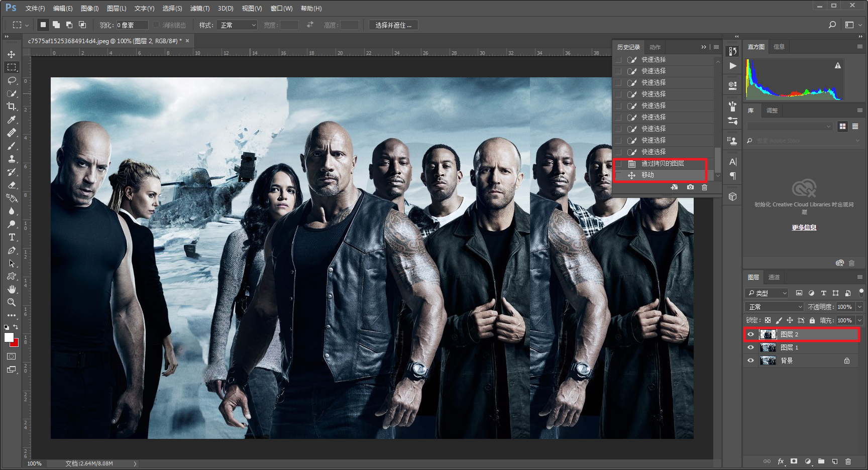Click the 选择并遮住 button

point(393,25)
